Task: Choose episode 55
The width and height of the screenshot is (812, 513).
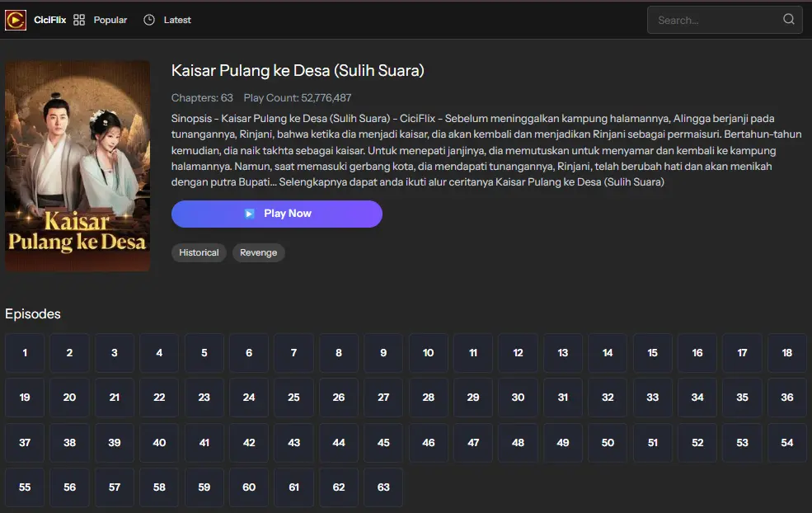Action: 24,487
